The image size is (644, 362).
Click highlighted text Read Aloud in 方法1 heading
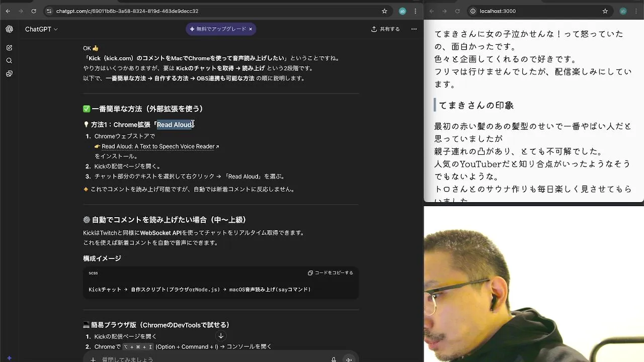175,125
